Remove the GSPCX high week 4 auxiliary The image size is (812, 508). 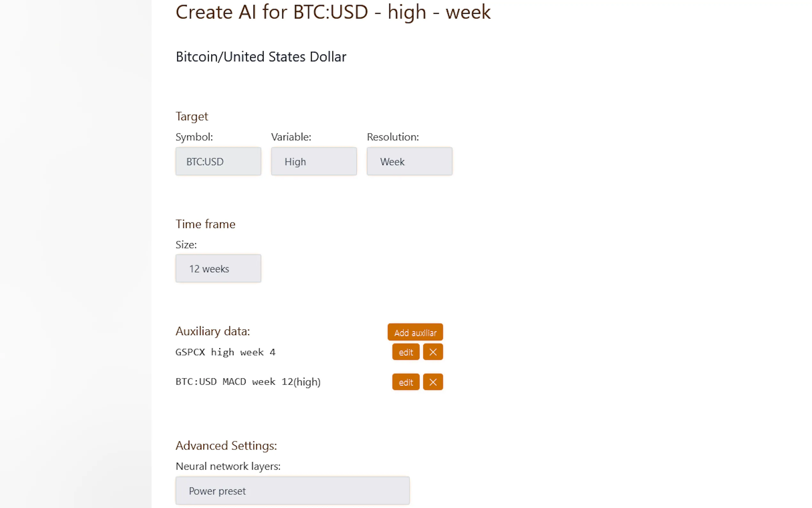pos(433,352)
